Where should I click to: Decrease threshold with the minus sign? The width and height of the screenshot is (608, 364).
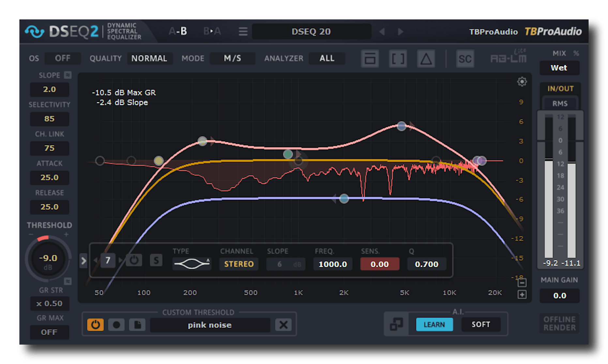pos(31,235)
